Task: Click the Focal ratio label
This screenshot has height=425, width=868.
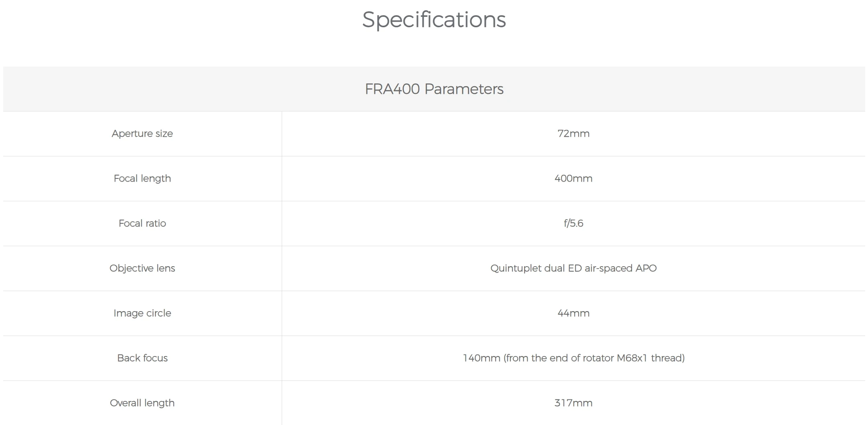Action: pyautogui.click(x=142, y=223)
